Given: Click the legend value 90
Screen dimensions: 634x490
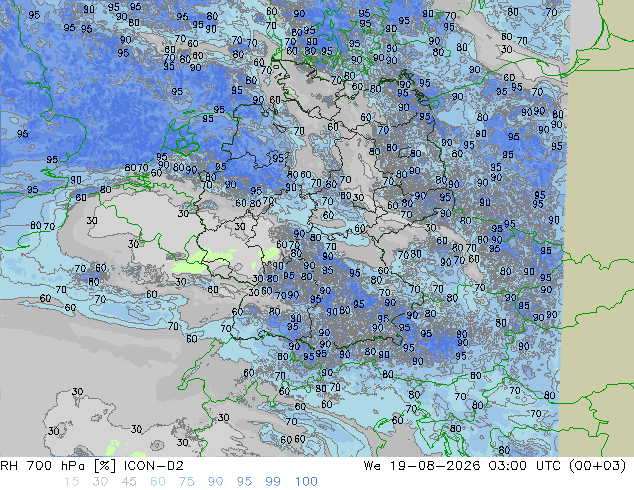Looking at the screenshot, I should click(x=215, y=482).
